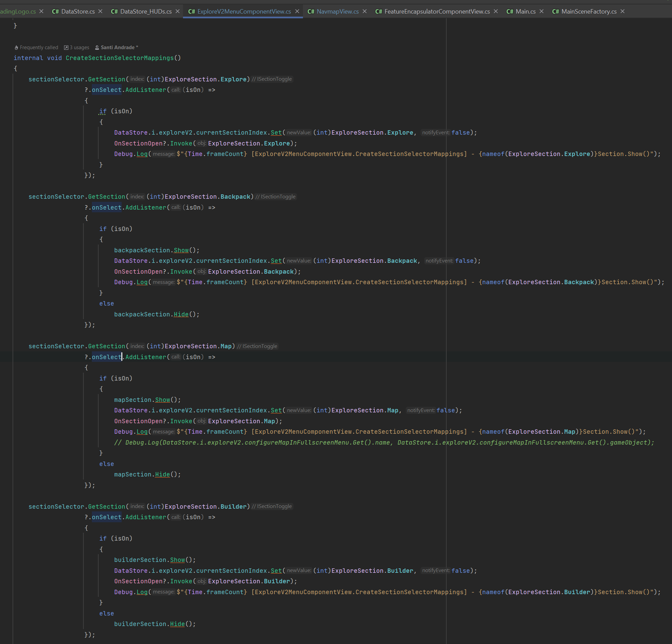This screenshot has height=644, width=672.
Task: Open the NavmapView.cs tab
Action: pyautogui.click(x=338, y=11)
